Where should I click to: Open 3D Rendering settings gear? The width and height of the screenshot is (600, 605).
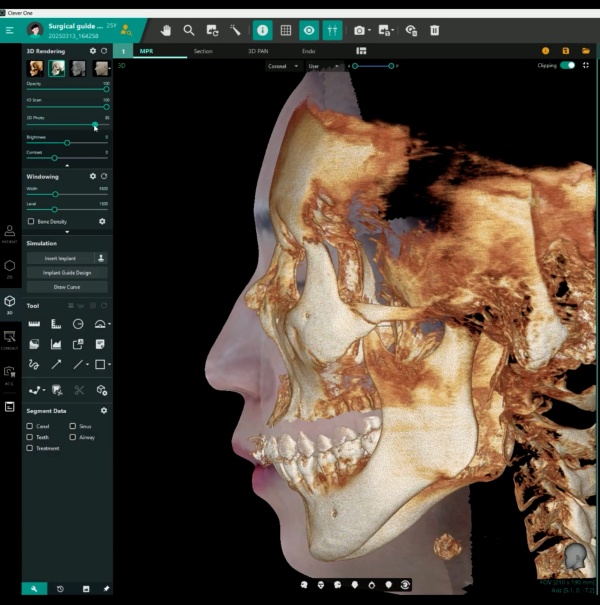(x=93, y=50)
